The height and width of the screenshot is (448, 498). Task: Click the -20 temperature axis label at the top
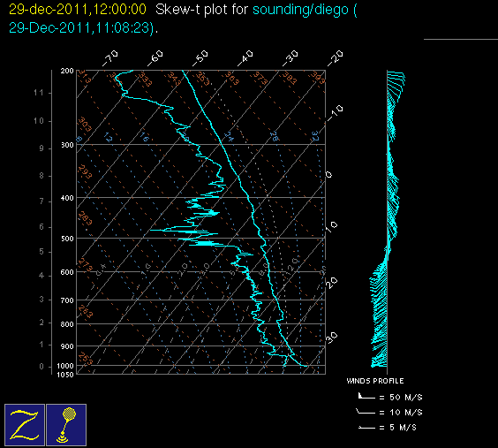point(336,58)
